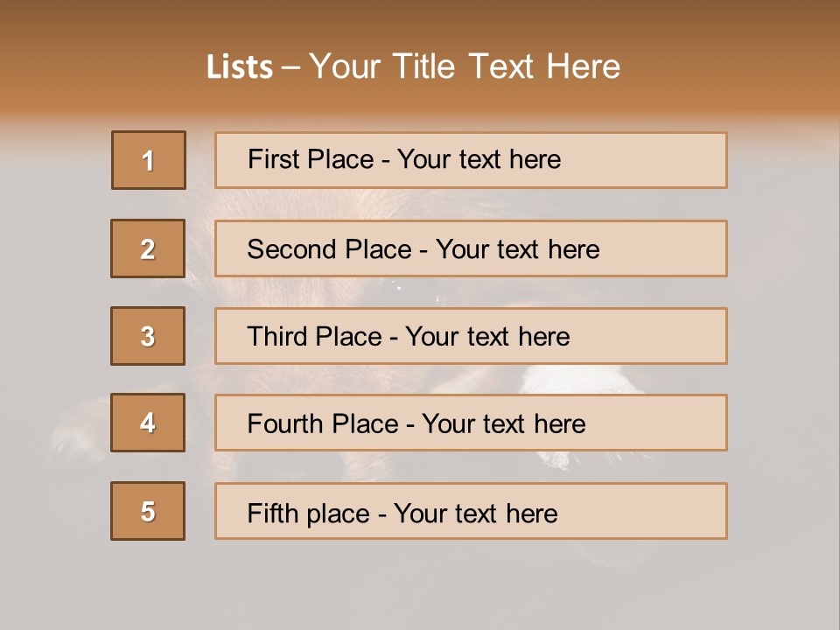The height and width of the screenshot is (630, 840).
Task: Click the number 3 box
Action: click(x=148, y=336)
